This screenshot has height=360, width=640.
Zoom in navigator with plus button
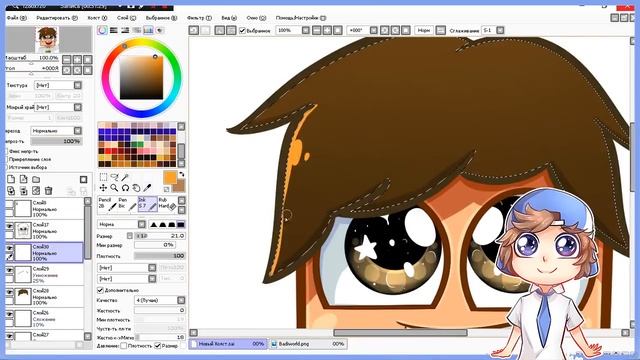tap(77, 60)
